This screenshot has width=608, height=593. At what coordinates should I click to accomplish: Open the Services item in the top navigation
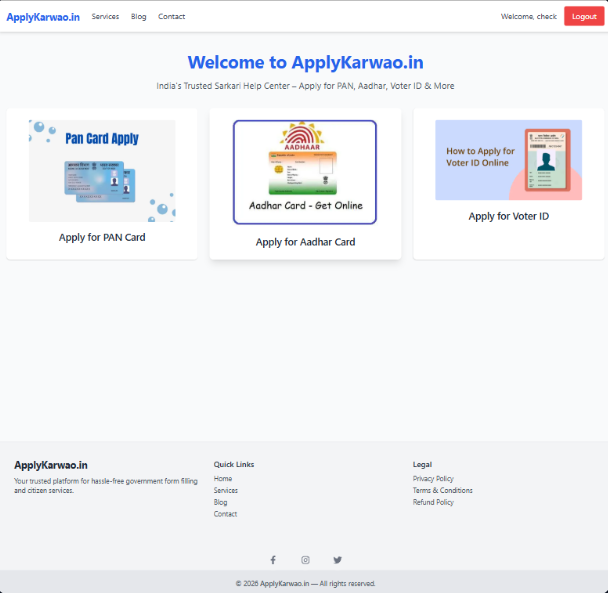point(105,16)
